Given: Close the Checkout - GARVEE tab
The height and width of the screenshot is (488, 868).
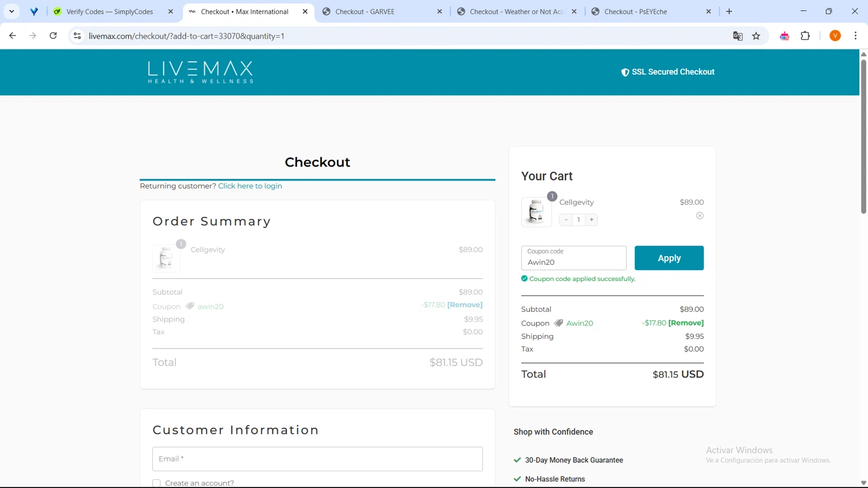Looking at the screenshot, I should pyautogui.click(x=439, y=12).
